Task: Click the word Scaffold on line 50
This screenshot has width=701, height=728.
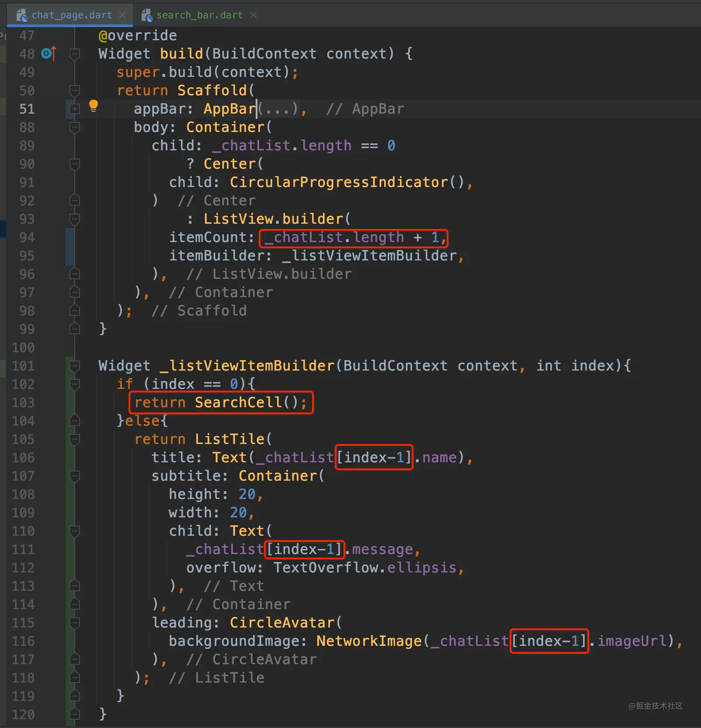Action: pos(212,90)
